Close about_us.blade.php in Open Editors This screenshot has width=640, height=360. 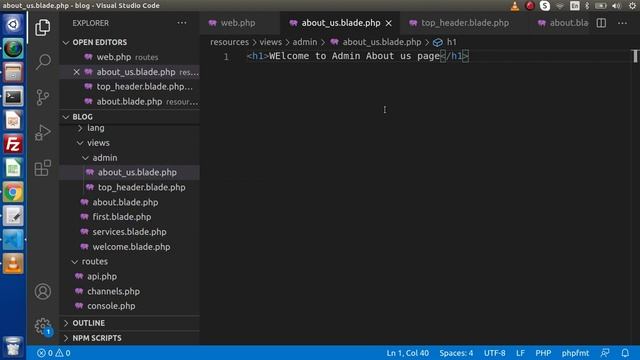[x=76, y=72]
